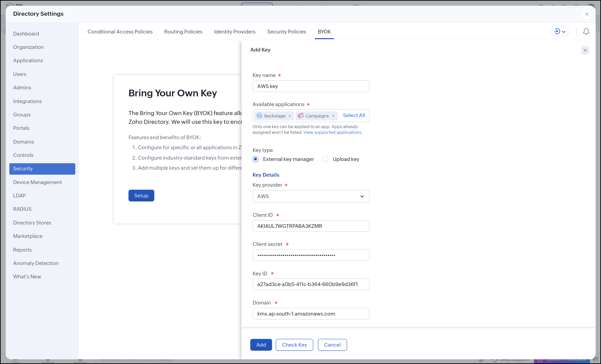Go to Dashboard in sidebar
The width and height of the screenshot is (601, 364).
point(42,34)
